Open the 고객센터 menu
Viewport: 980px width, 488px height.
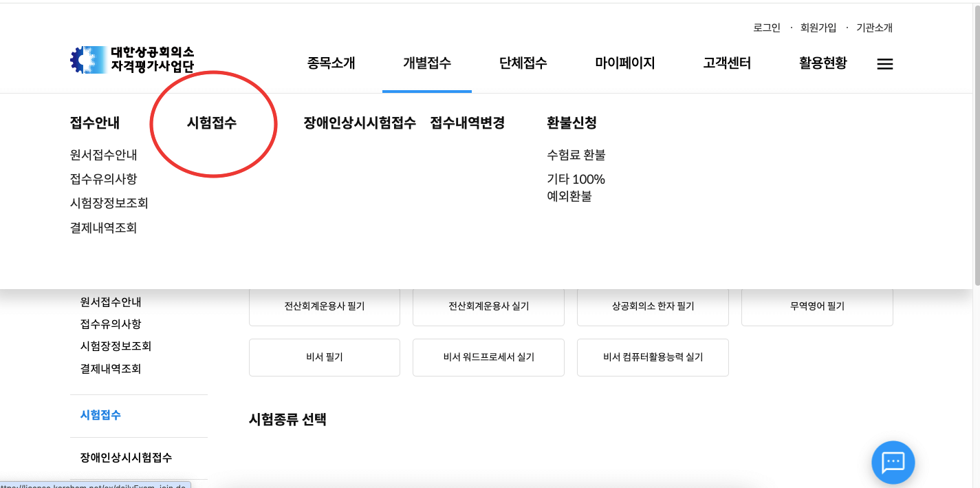point(726,63)
